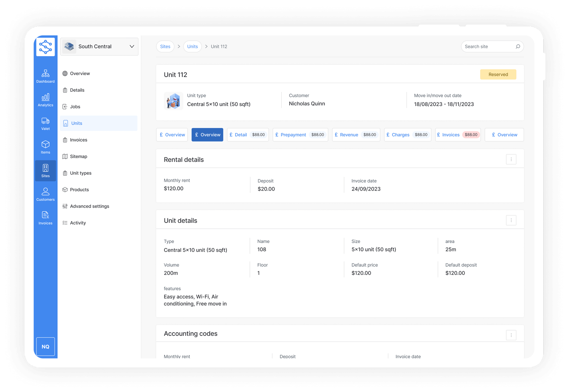Open Unit details three-dot menu
Image resolution: width=570 pixels, height=392 pixels.
pyautogui.click(x=511, y=220)
